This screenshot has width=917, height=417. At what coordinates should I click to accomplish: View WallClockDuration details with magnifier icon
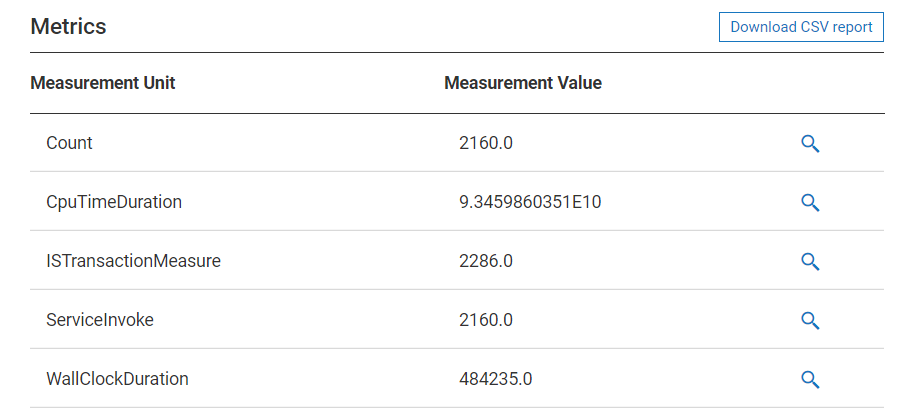(x=810, y=380)
